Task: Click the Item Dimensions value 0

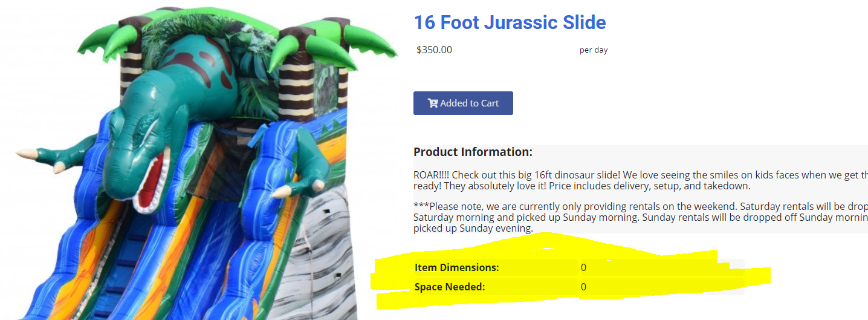Action: (x=584, y=267)
